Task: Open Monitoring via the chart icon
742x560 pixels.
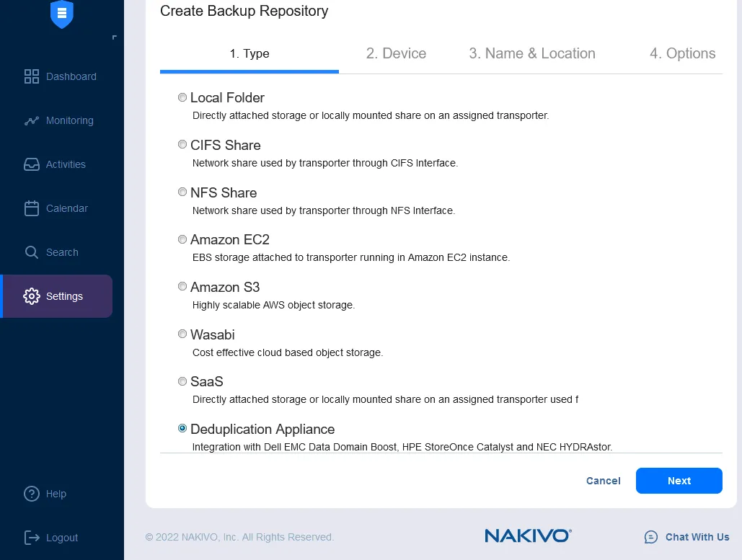Action: 32,121
